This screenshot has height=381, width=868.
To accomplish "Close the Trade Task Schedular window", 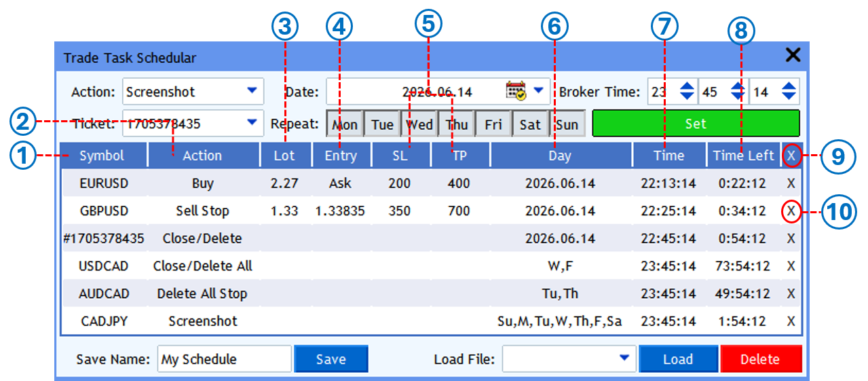I will click(792, 56).
